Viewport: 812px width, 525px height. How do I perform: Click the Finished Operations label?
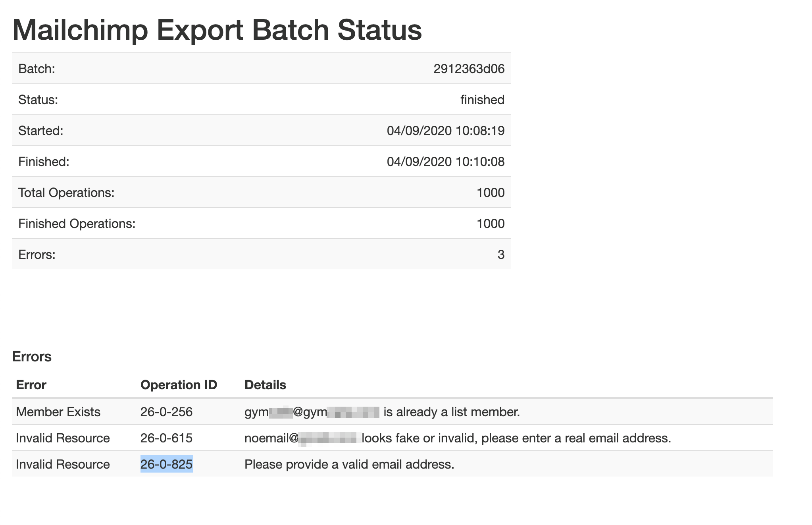pos(77,224)
